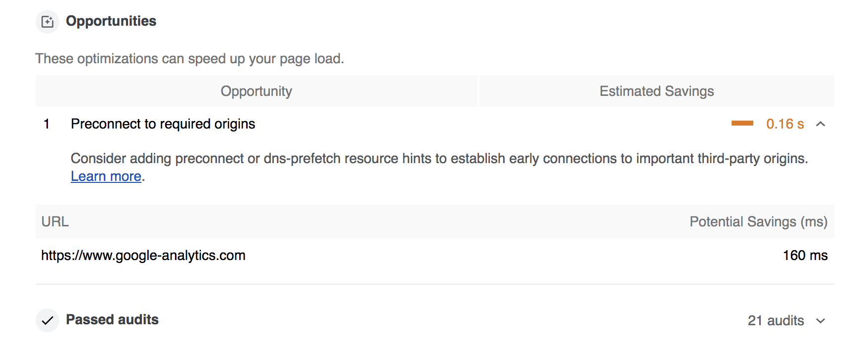Click the 0.16 s savings value
Image resolution: width=868 pixels, height=347 pixels.
click(785, 124)
